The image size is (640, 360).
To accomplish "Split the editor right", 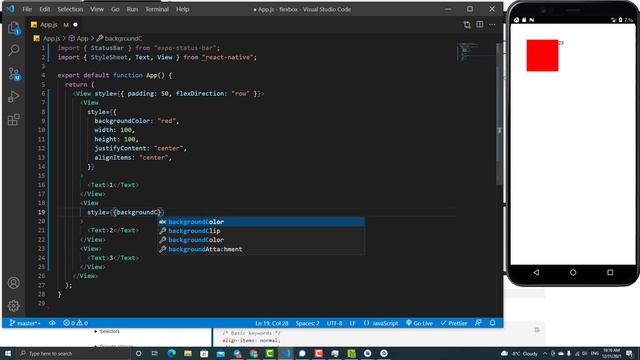I will [x=480, y=25].
